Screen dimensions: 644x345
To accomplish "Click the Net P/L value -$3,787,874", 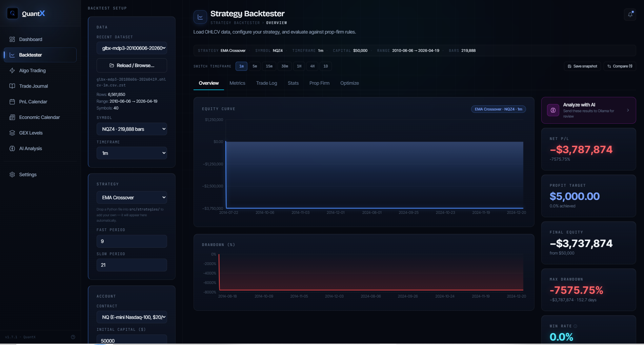I will point(581,149).
